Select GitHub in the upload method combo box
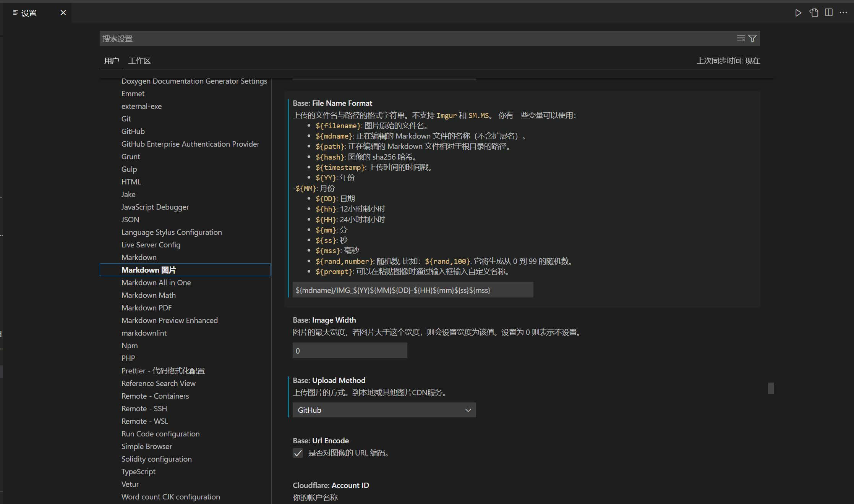 (x=384, y=410)
